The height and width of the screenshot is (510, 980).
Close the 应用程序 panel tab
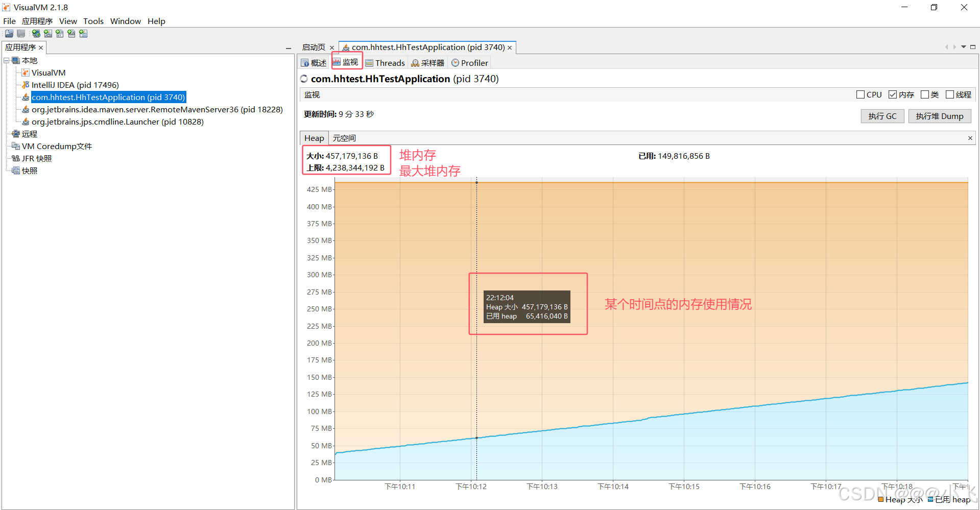(41, 48)
